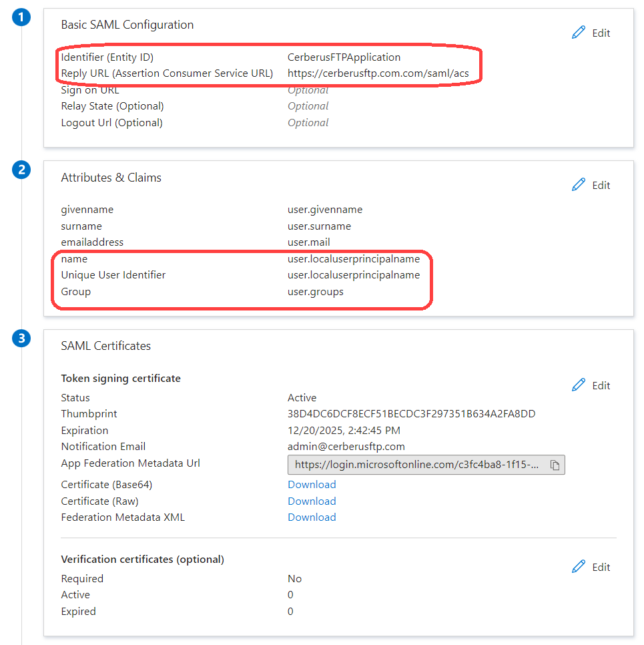
Task: Click the pencil icon for Token signing certificate
Action: pyautogui.click(x=579, y=385)
